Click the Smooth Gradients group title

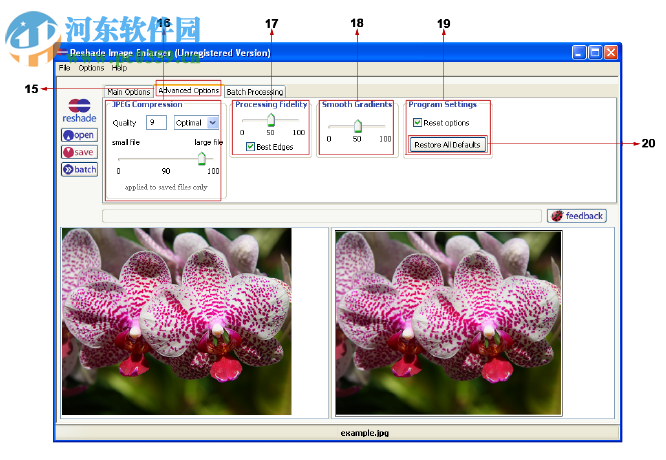pyautogui.click(x=357, y=104)
